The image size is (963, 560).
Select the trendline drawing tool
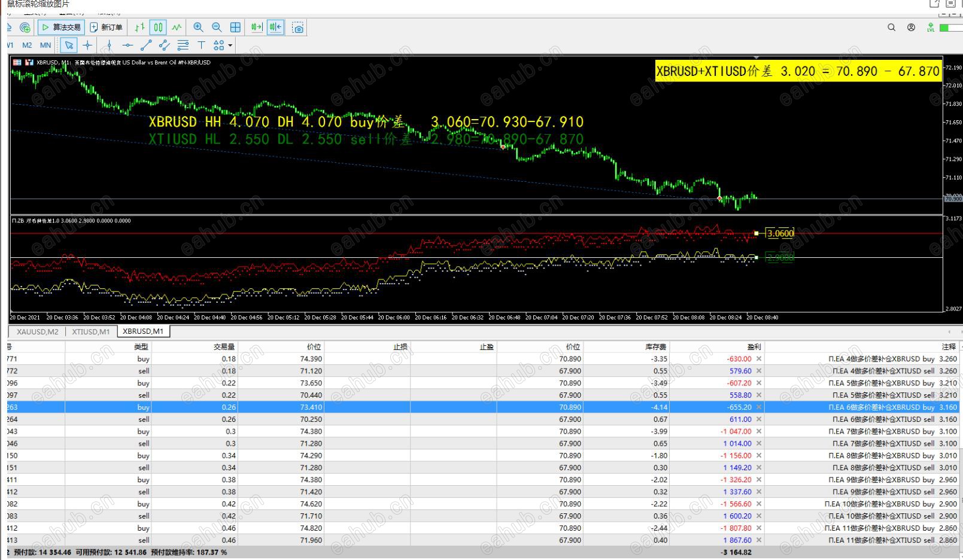(x=146, y=45)
